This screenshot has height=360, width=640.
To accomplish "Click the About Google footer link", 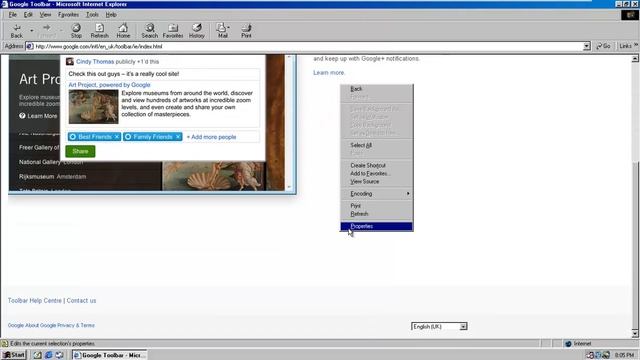I will pyautogui.click(x=41, y=325).
